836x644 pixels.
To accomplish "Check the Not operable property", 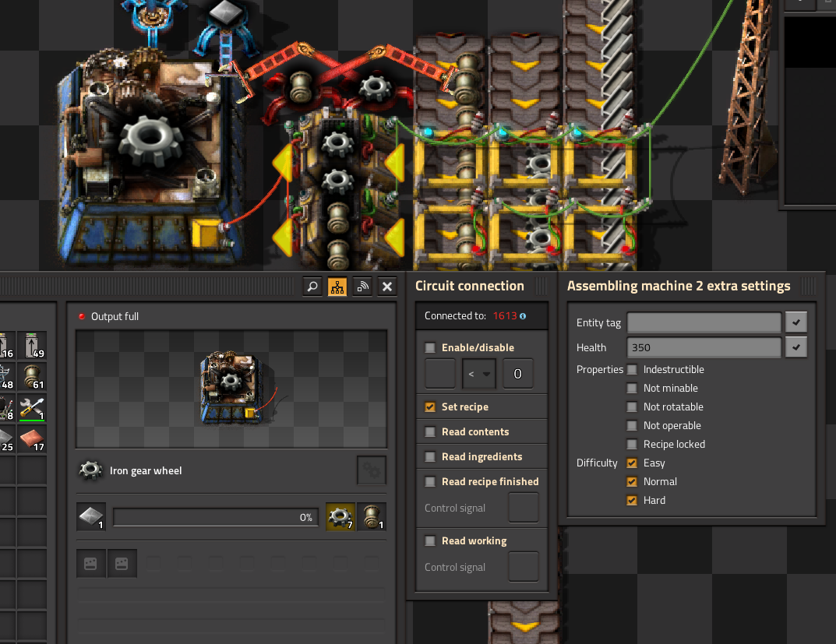I will coord(632,426).
